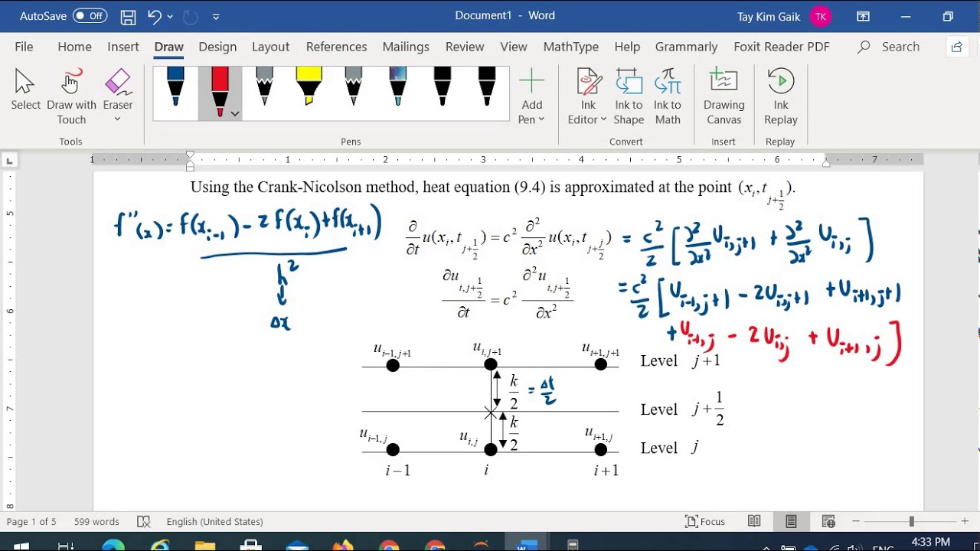Viewport: 980px width, 551px height.
Task: Enable Focus mode
Action: [x=705, y=522]
